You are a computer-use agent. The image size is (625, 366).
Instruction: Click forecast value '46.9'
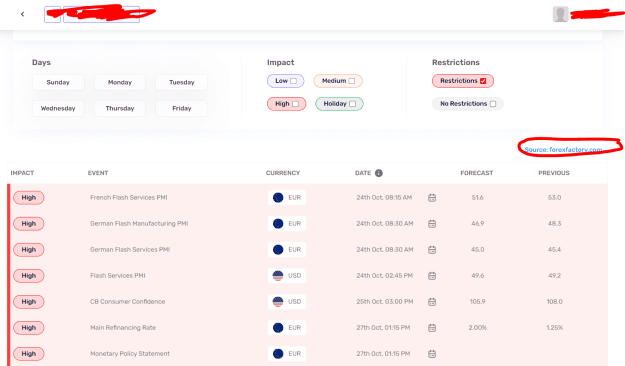tap(478, 224)
